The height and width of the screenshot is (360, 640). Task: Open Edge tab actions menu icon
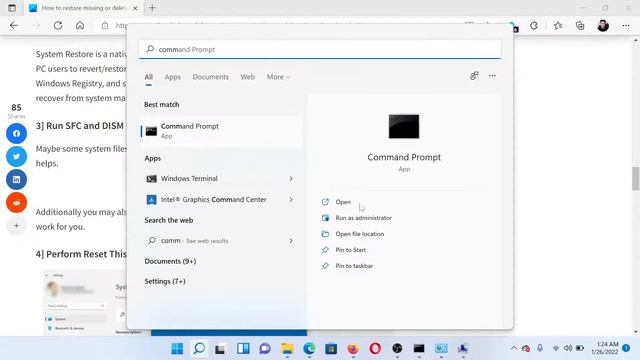[x=12, y=8]
